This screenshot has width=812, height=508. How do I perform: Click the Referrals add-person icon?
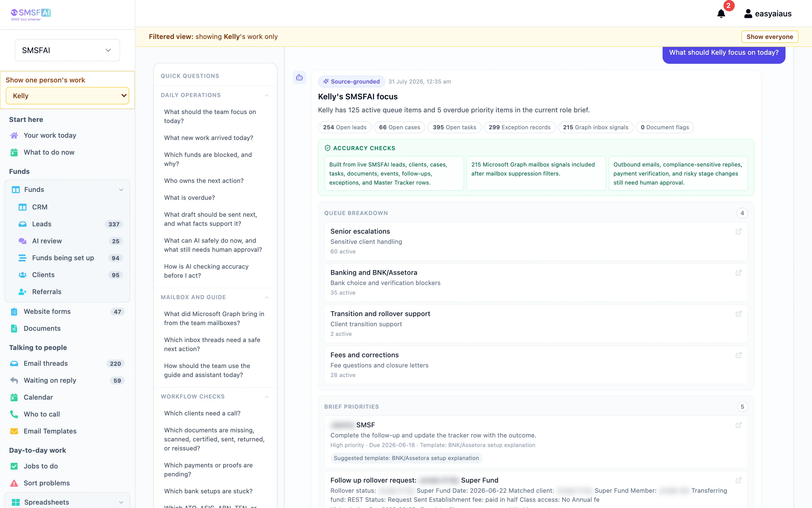[23, 292]
